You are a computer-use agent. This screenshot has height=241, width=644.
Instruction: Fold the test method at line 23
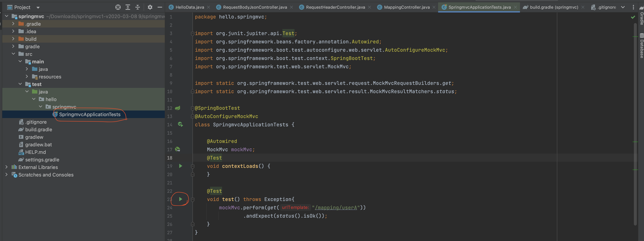(x=192, y=200)
